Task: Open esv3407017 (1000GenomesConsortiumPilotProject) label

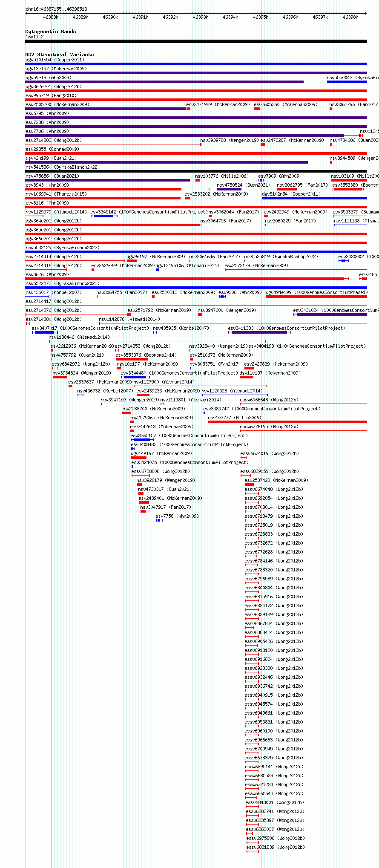Action: click(x=90, y=328)
